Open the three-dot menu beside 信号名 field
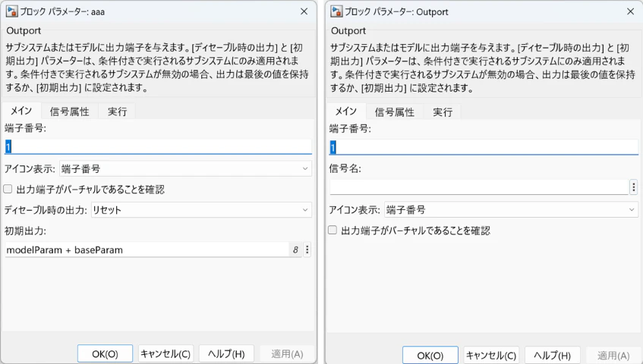Screen dimensions: 643x364 pyautogui.click(x=634, y=187)
